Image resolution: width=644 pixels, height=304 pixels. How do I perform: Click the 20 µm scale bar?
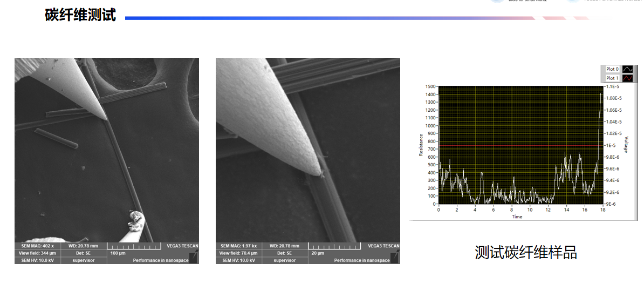click(x=335, y=246)
